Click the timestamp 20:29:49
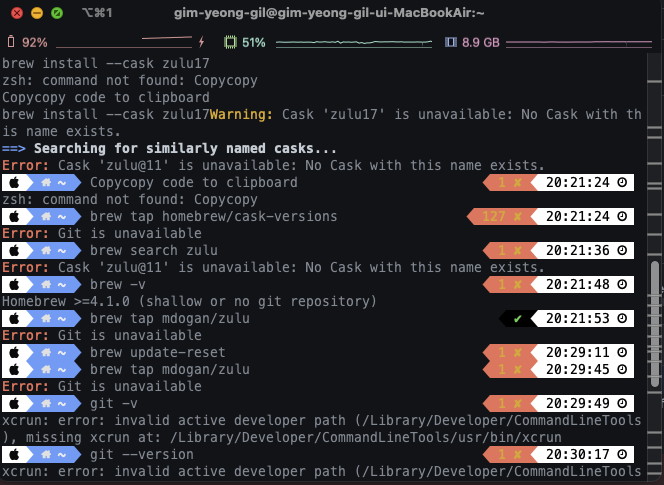Viewport: 664px width, 485px height. [578, 403]
